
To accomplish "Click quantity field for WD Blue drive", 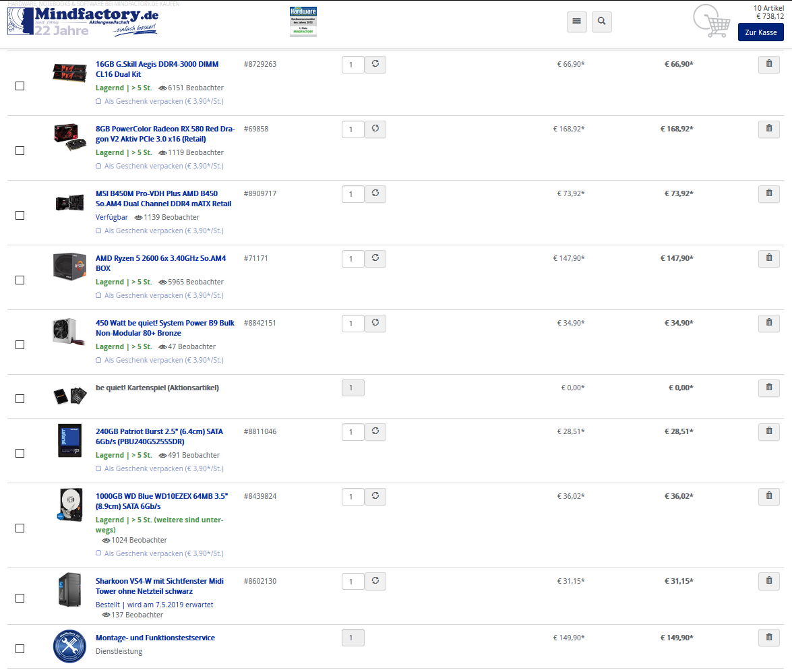I will tap(353, 497).
